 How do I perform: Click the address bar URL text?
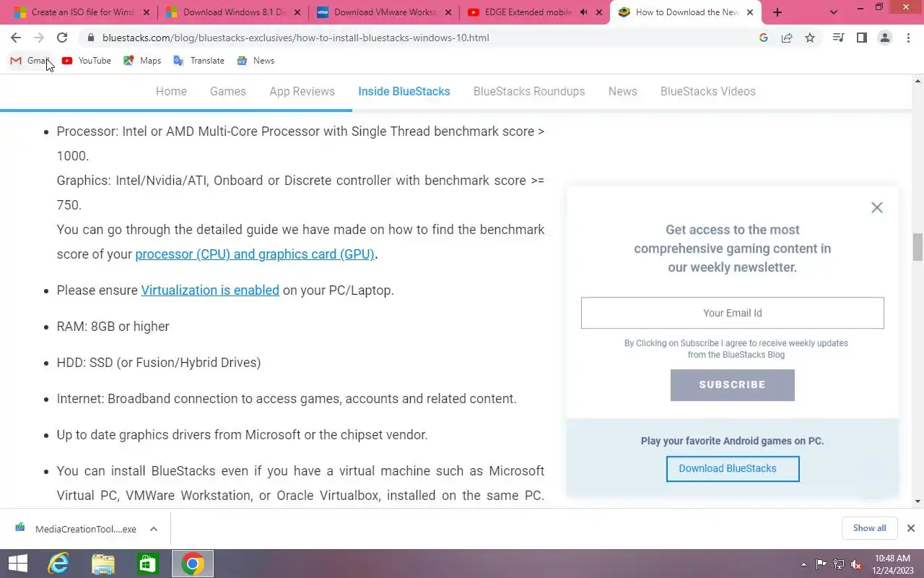(x=296, y=38)
